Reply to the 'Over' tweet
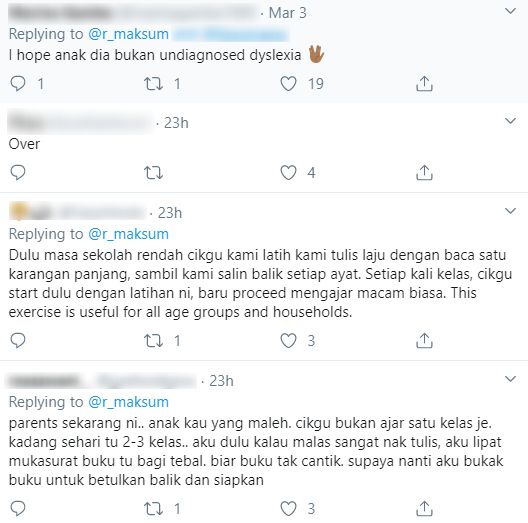Screen dimensions: 528x523 point(18,172)
